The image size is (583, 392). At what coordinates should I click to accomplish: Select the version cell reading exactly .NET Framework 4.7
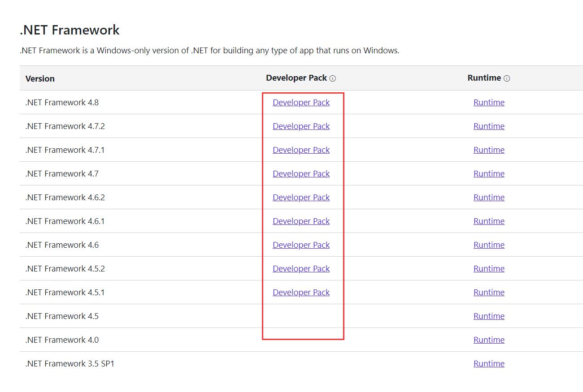(62, 174)
